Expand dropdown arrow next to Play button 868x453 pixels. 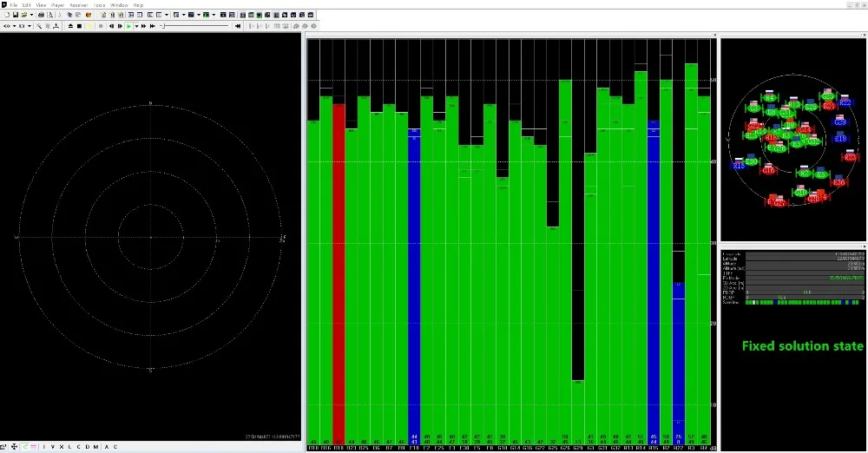(x=135, y=26)
